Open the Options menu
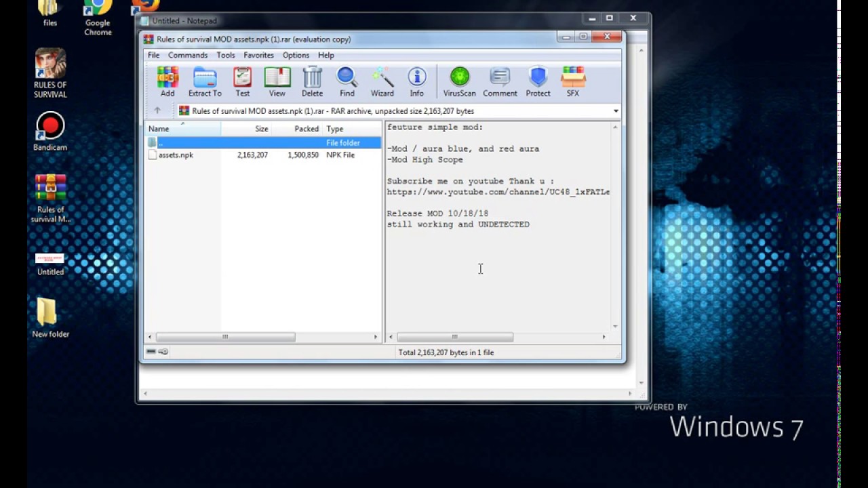Screen dimensions: 868x488 point(296,55)
